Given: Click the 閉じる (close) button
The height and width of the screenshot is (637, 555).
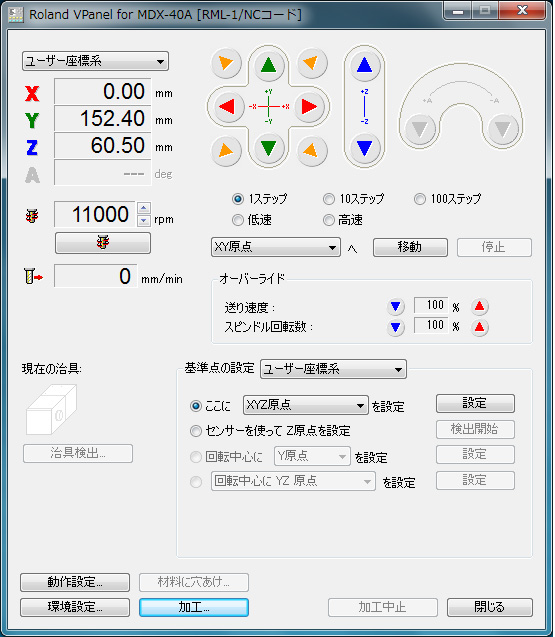Looking at the screenshot, I should click(490, 607).
